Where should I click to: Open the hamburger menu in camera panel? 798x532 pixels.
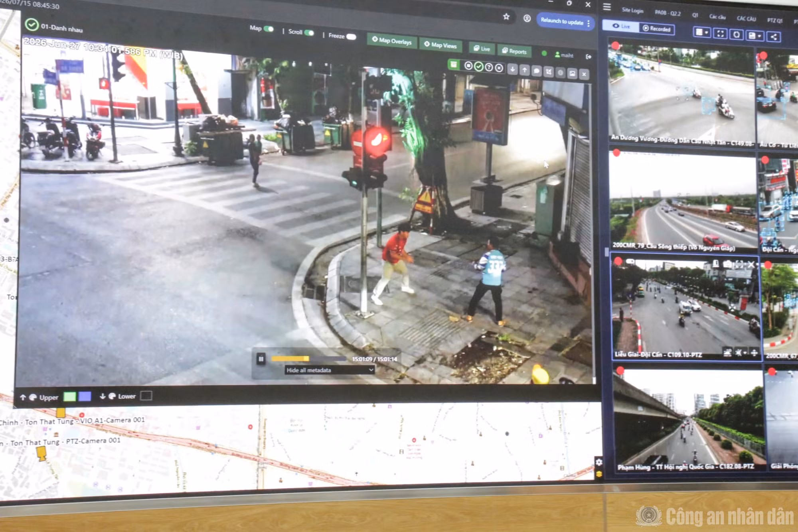pyautogui.click(x=607, y=7)
